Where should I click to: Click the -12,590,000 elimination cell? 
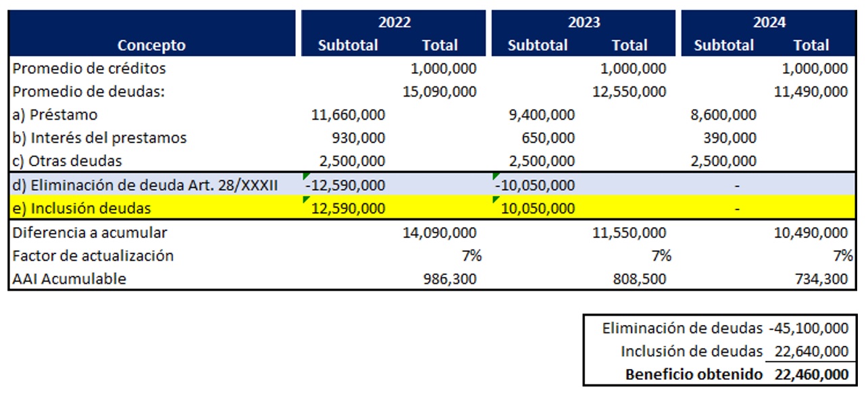tap(345, 185)
